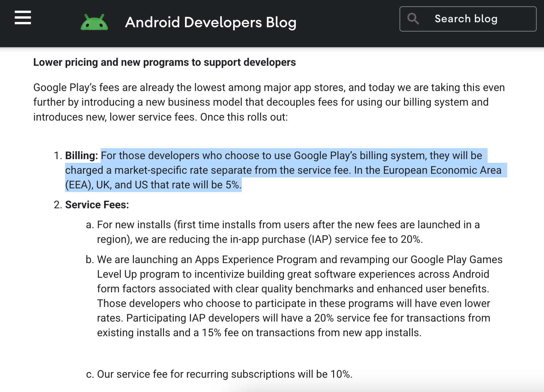Click the bold "Billing:" label

81,155
